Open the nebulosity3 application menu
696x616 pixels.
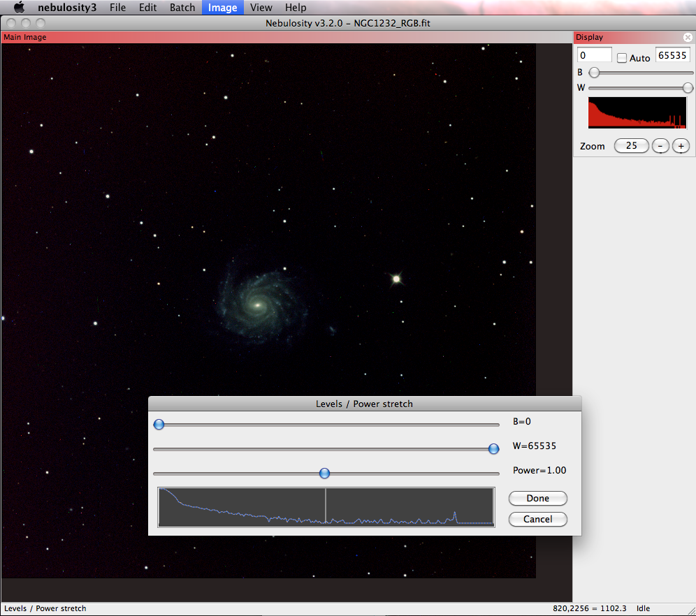67,8
